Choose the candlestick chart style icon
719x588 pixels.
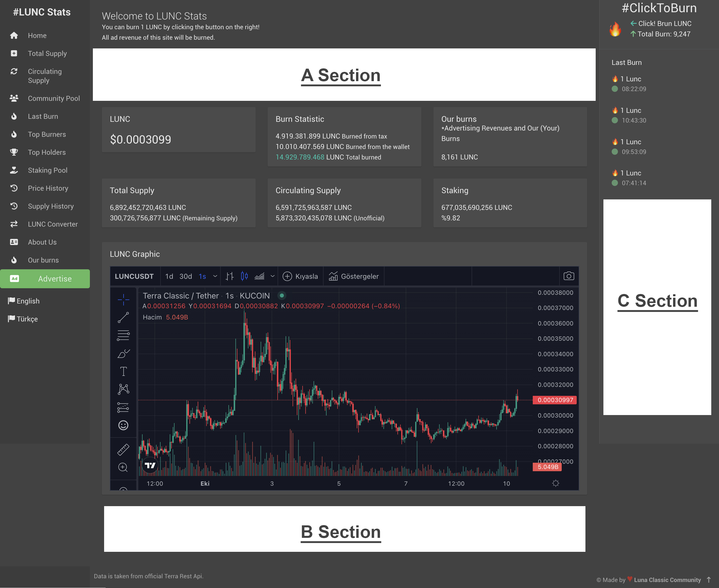[x=244, y=276]
